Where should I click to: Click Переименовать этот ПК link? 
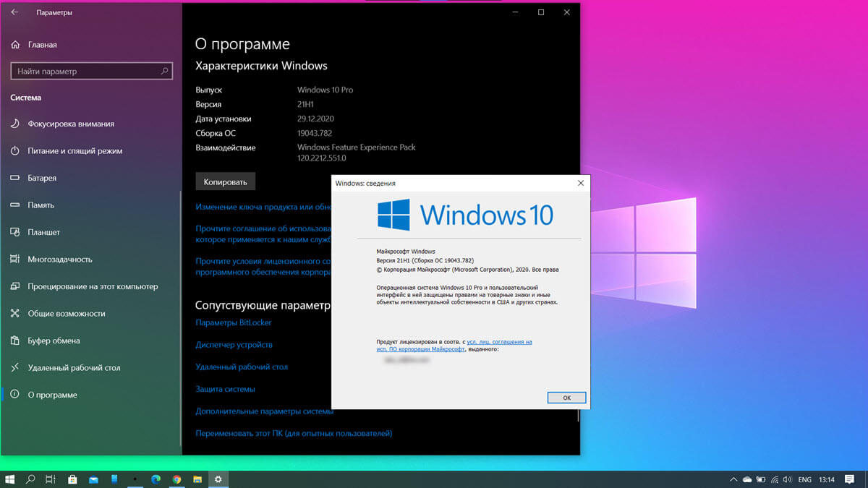294,434
